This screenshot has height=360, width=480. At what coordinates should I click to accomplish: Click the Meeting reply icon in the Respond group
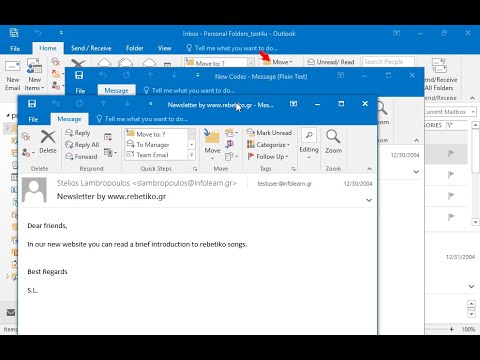click(108, 137)
